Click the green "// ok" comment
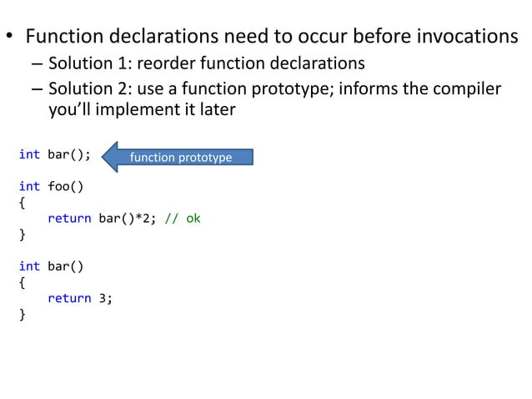The width and height of the screenshot is (532, 399). tap(182, 219)
